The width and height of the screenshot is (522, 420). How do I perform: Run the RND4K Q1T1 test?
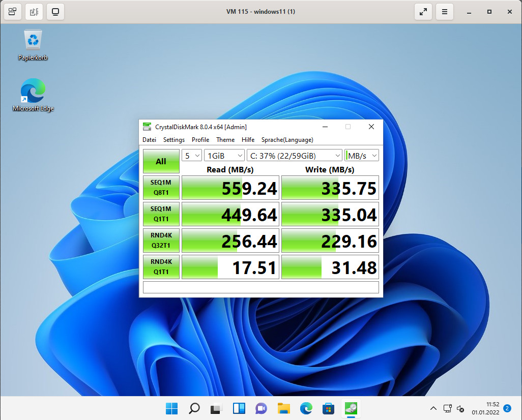click(x=161, y=266)
